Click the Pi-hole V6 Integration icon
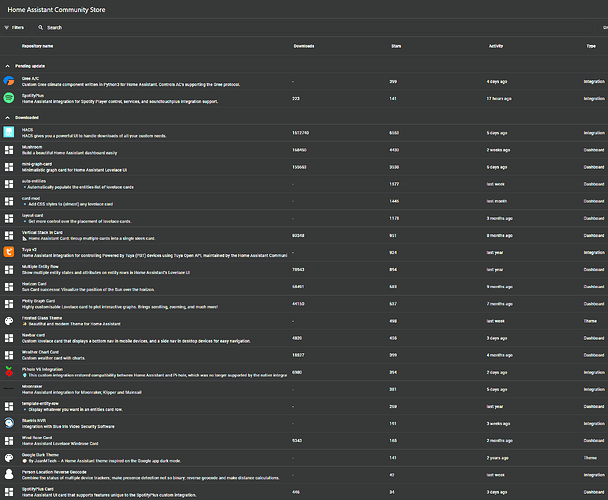608x500 pixels. tap(9, 372)
